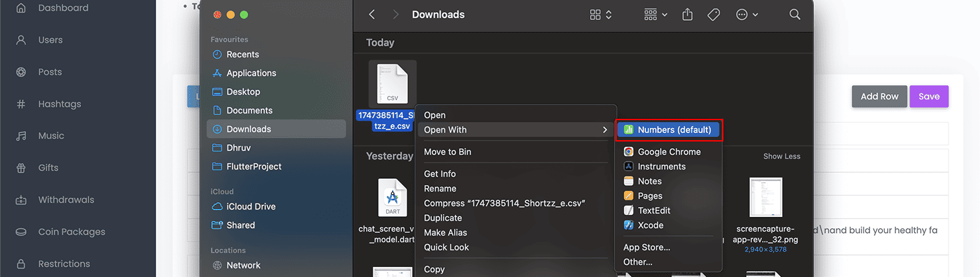
Task: Expand the icon view switcher dropdown
Action: (x=601, y=15)
